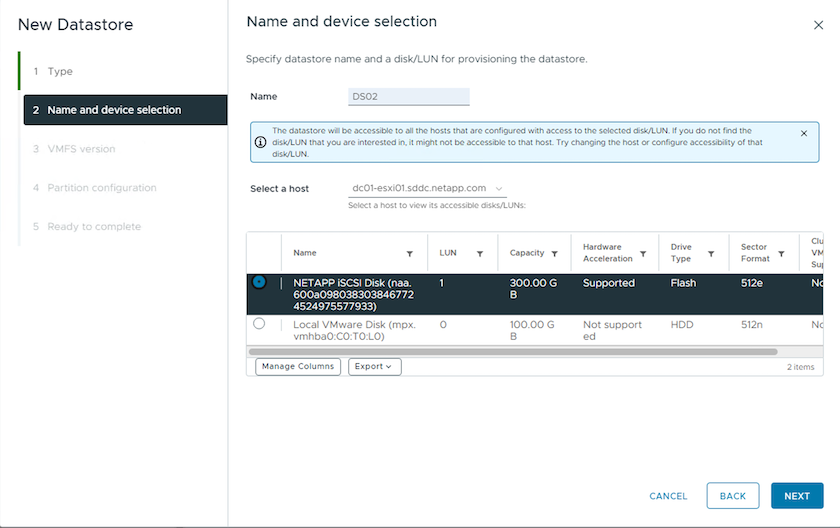840x528 pixels.
Task: Dismiss the blue info banner
Action: point(804,133)
